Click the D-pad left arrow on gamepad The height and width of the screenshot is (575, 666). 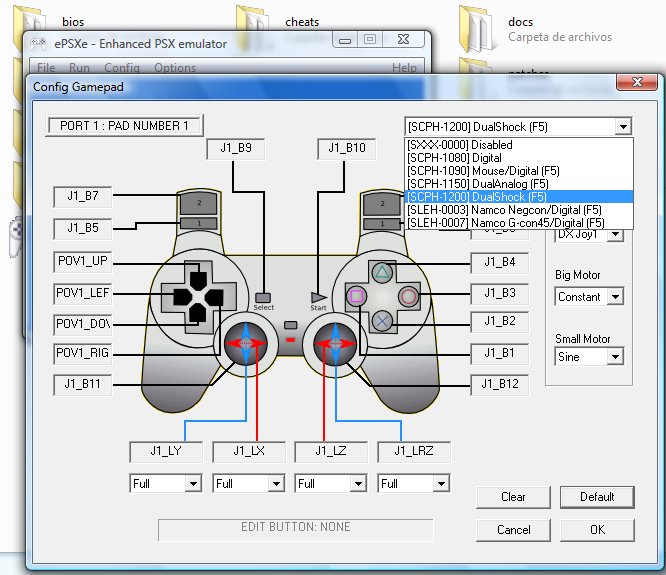click(183, 297)
